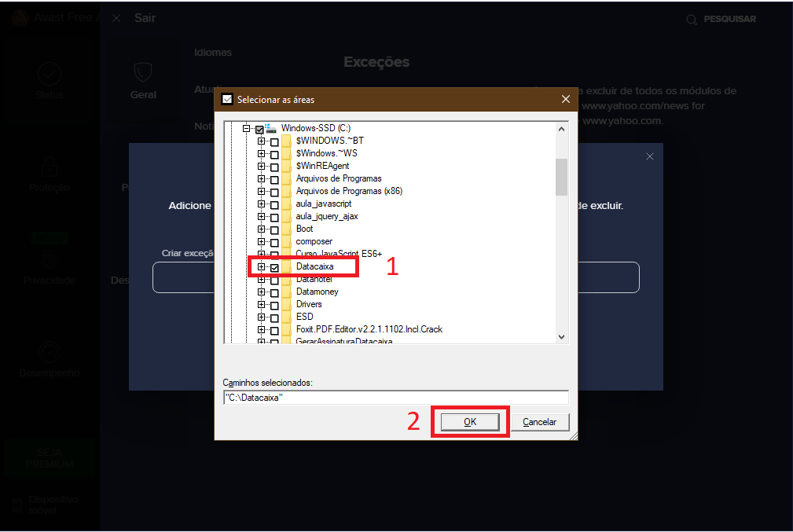The height and width of the screenshot is (532, 793).
Task: Select the $WinREAgent folder name
Action: pyautogui.click(x=322, y=166)
